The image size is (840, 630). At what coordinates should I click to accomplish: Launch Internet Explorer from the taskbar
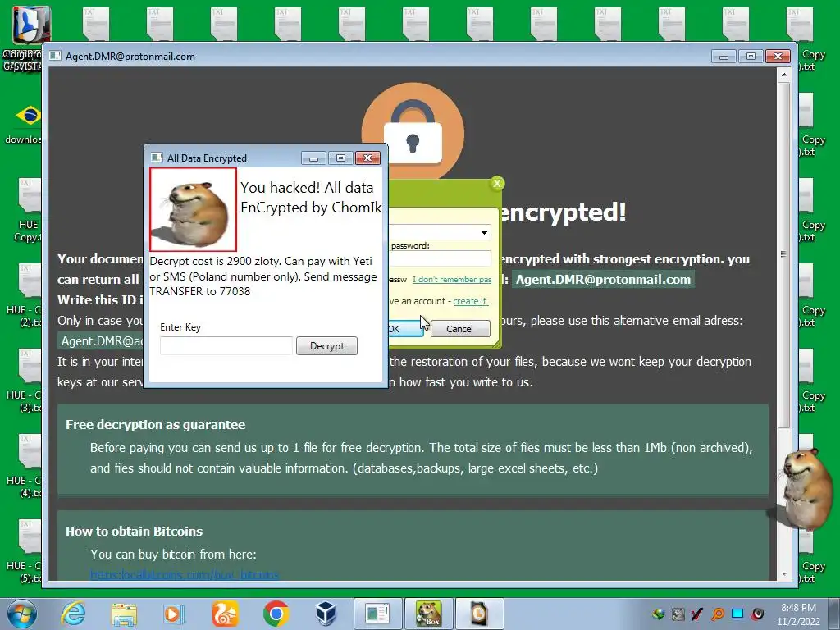73,614
